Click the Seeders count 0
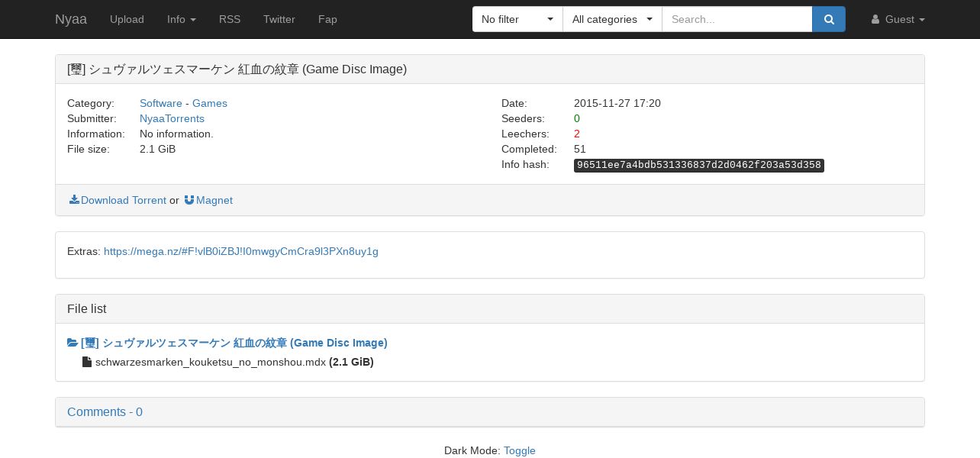 tap(577, 118)
